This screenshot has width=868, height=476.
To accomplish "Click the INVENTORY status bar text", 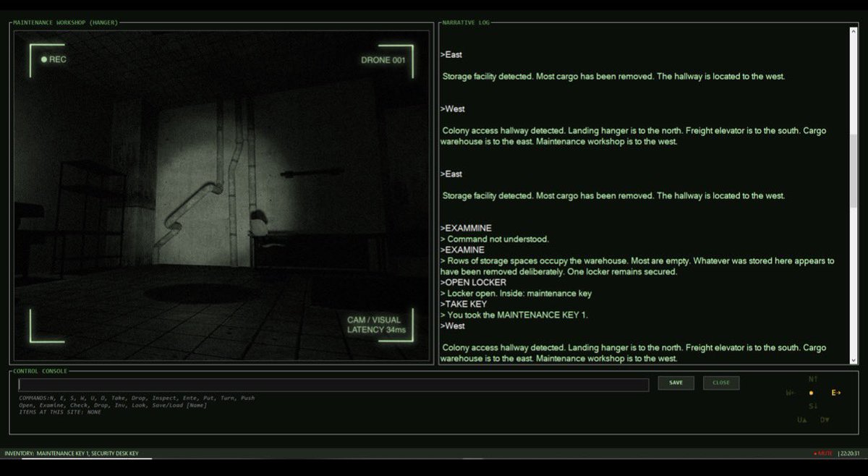I will (72, 454).
